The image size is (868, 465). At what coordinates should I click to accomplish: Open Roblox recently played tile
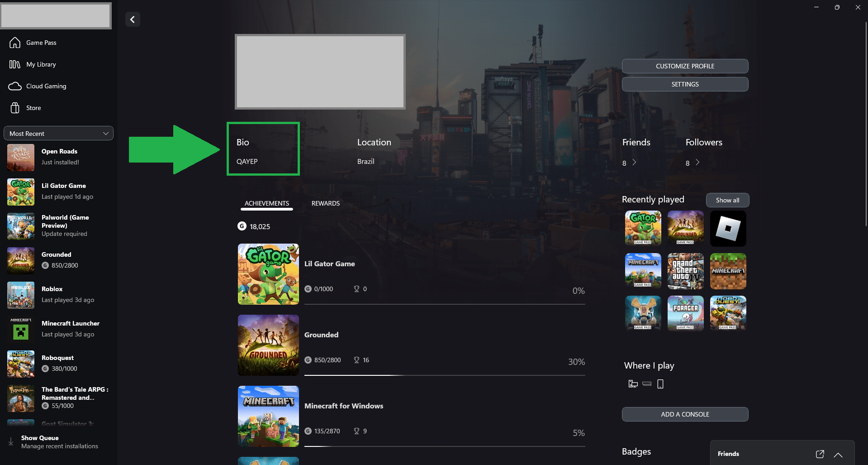click(x=728, y=228)
